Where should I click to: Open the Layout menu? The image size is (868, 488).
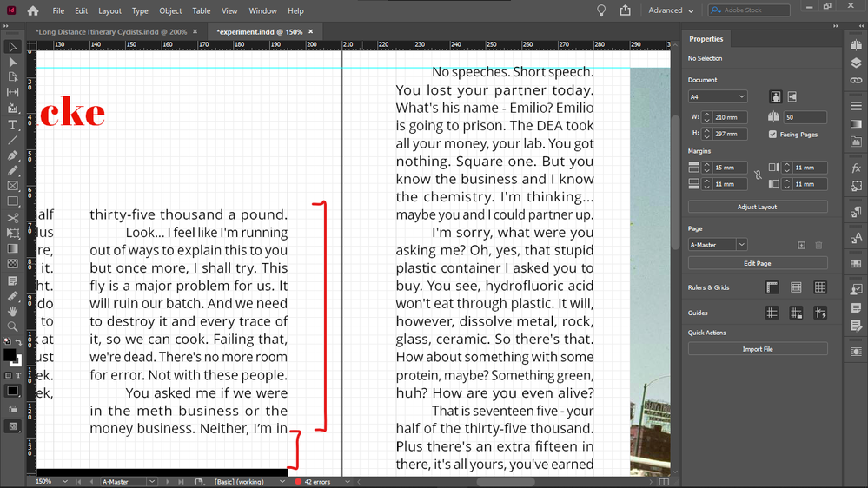pos(109,10)
